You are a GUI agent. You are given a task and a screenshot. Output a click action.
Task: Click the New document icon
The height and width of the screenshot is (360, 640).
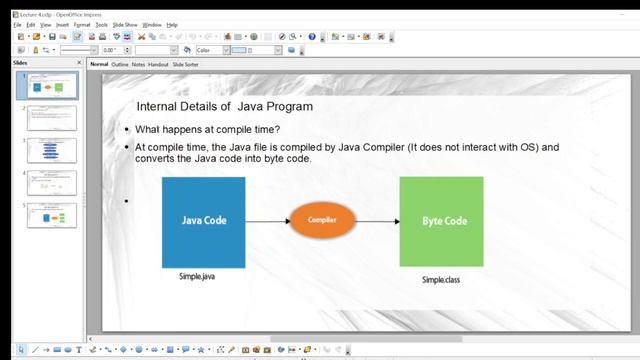pyautogui.click(x=21, y=37)
